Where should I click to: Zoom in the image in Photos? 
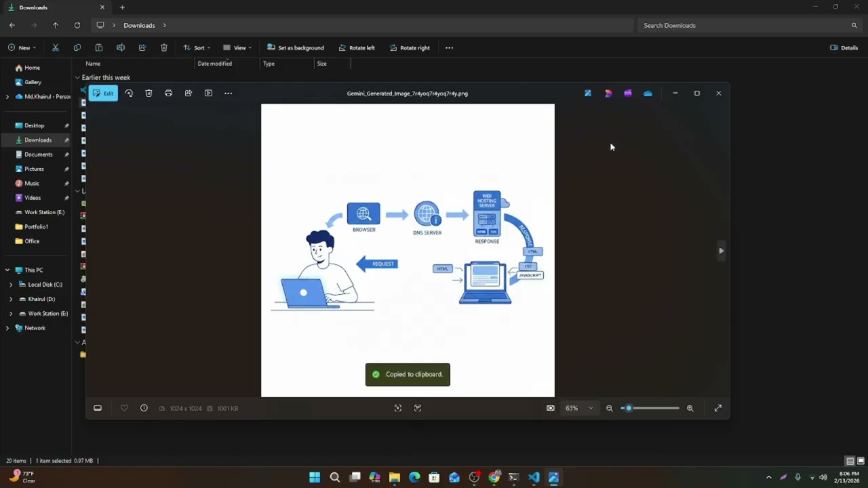(690, 408)
